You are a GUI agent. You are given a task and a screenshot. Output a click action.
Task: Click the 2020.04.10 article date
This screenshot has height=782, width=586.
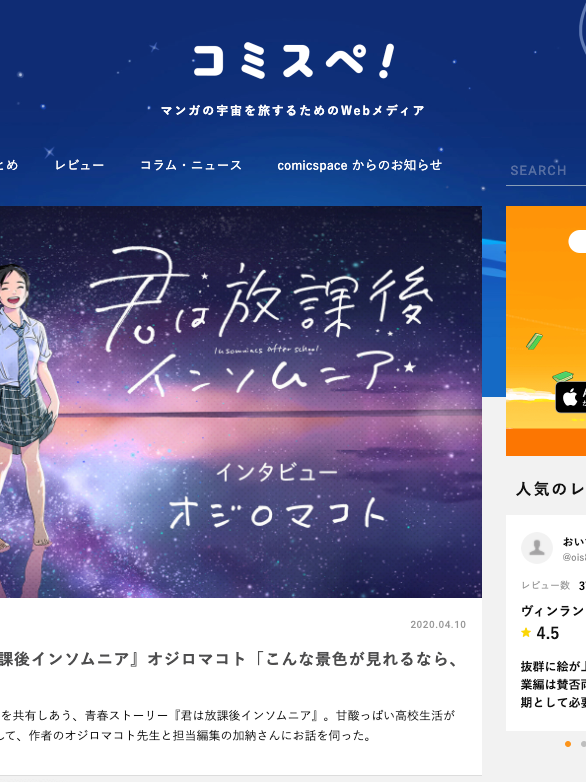click(438, 624)
